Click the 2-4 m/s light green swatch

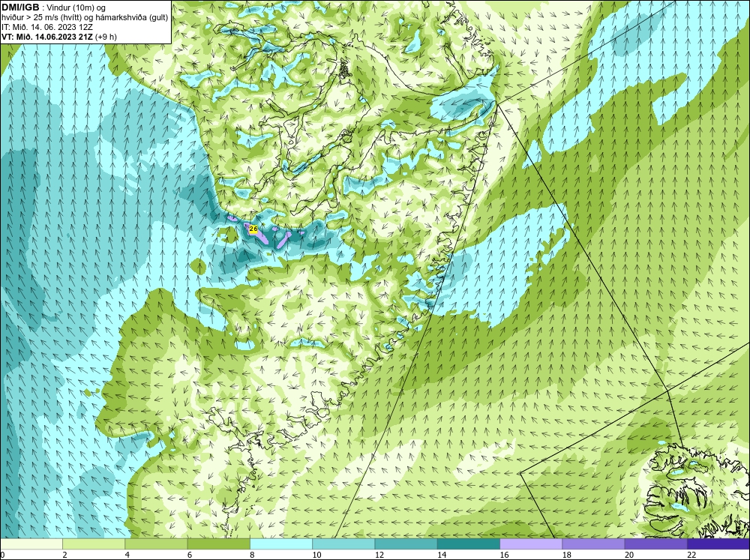[94, 544]
